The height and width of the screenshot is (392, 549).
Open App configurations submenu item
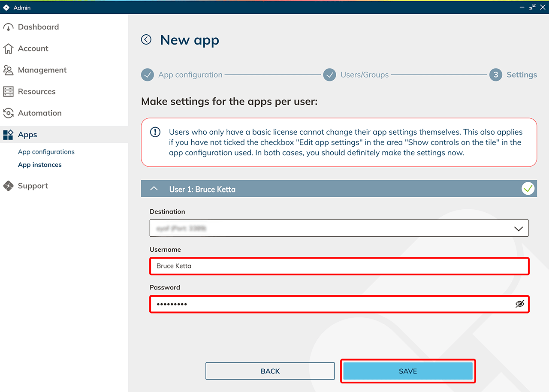click(x=46, y=152)
